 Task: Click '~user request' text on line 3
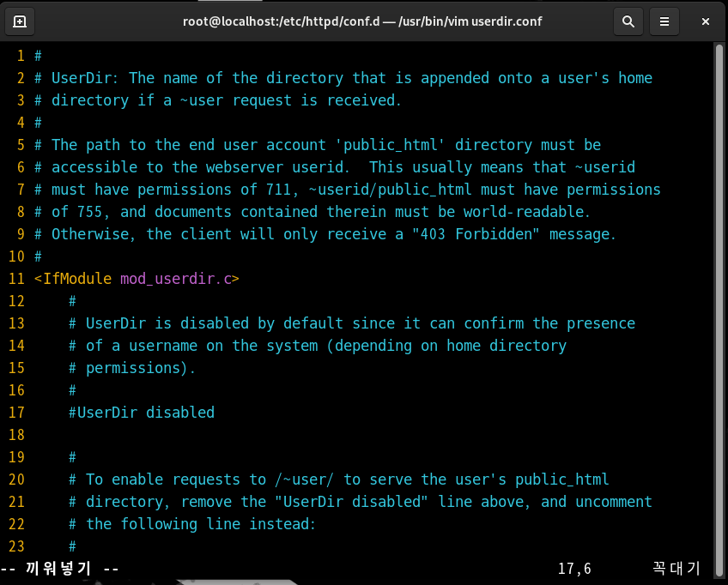236,100
